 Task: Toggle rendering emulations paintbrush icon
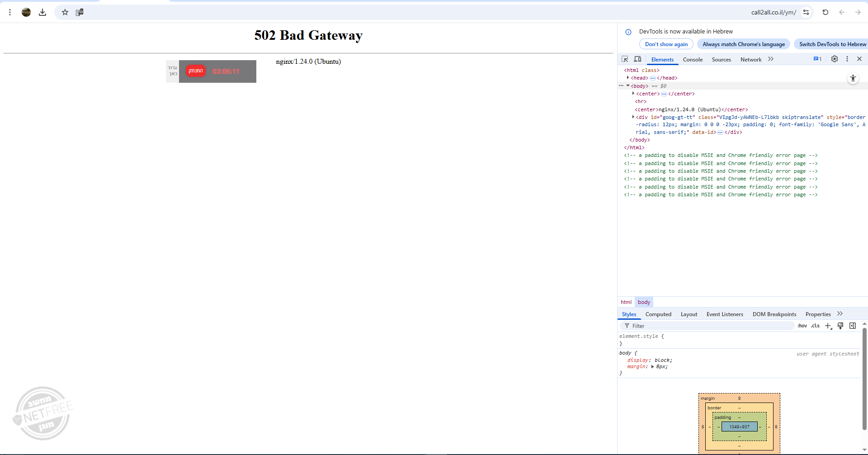(840, 326)
